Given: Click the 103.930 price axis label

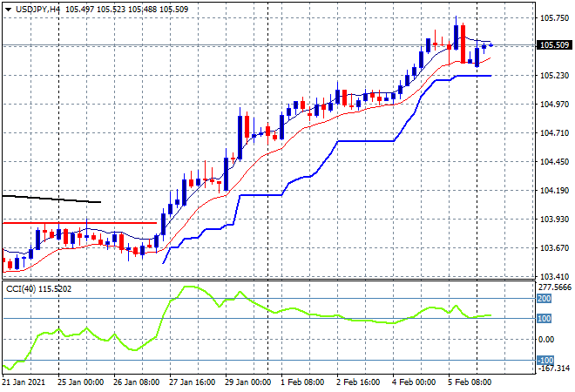Looking at the screenshot, I should click(554, 219).
